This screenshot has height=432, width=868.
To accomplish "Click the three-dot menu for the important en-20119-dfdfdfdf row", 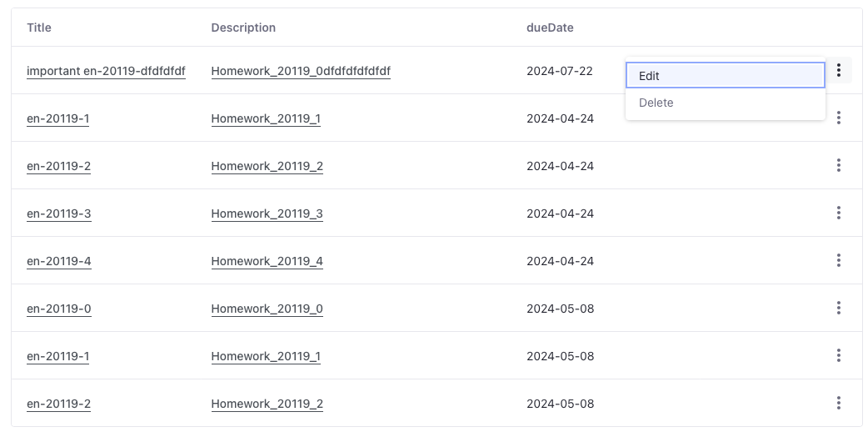I will tap(839, 71).
